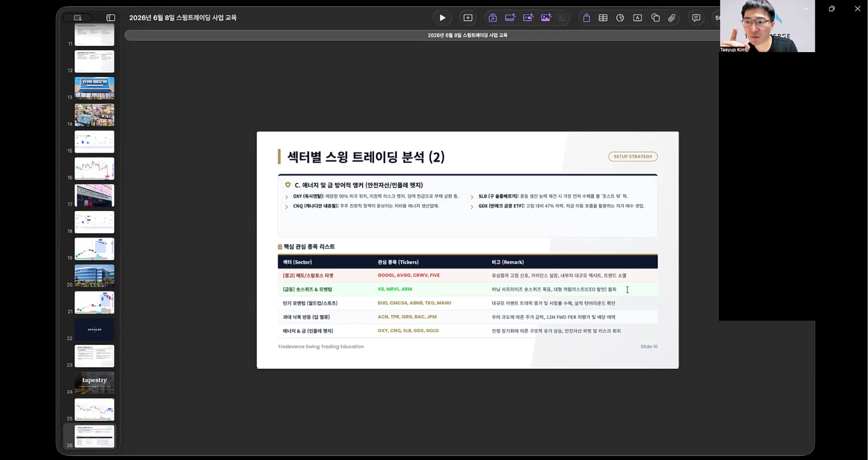The height and width of the screenshot is (460, 868).
Task: Click the Slide 10 footer label
Action: click(649, 347)
